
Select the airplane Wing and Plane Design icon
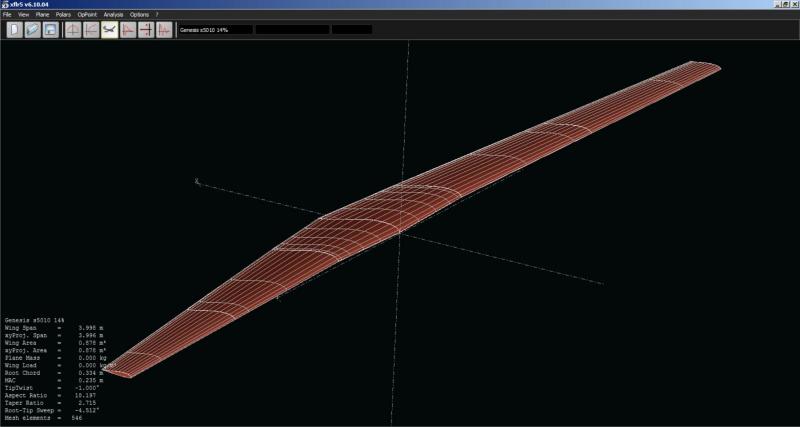[109, 30]
